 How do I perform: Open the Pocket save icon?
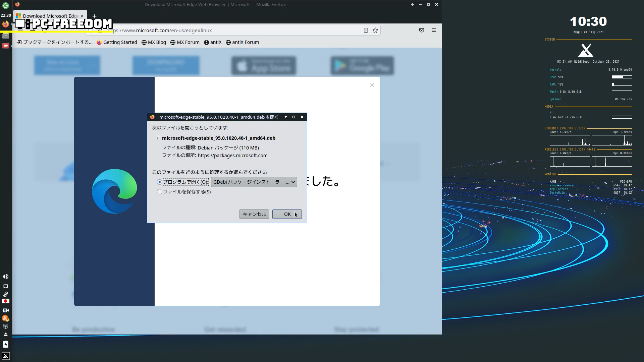coord(422,31)
